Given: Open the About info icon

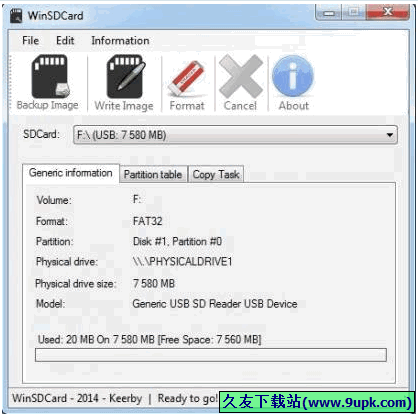Looking at the screenshot, I should (293, 76).
